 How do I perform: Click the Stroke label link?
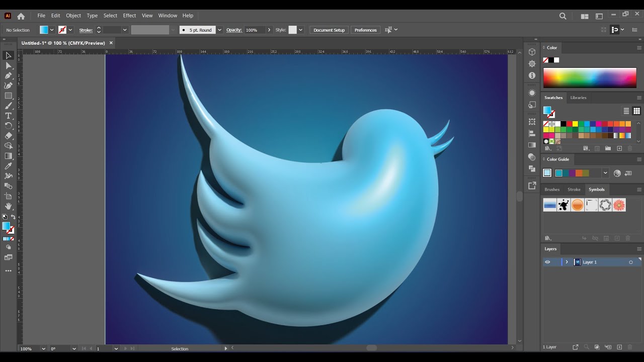[x=86, y=30]
